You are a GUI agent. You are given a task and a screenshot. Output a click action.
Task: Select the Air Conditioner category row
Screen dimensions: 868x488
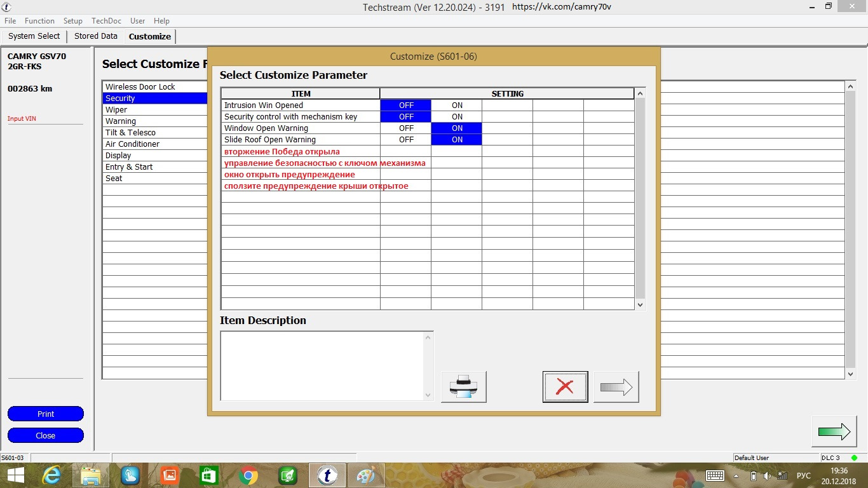(x=155, y=144)
